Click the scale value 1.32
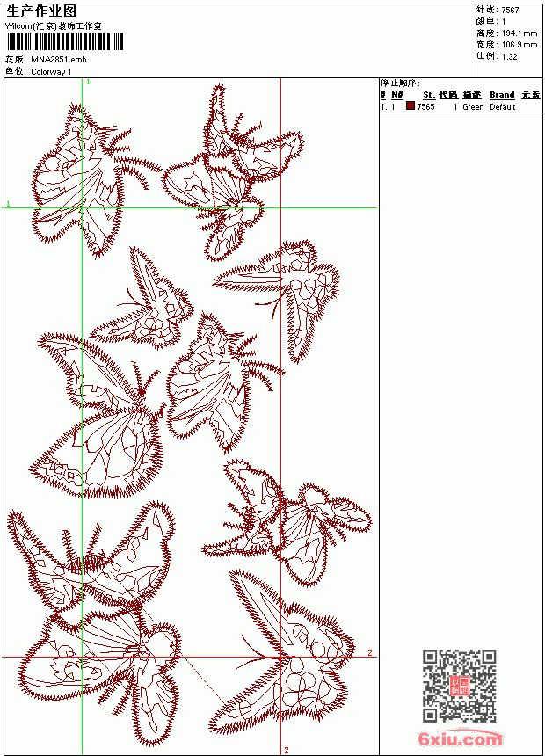The width and height of the screenshot is (545, 756). (x=509, y=56)
